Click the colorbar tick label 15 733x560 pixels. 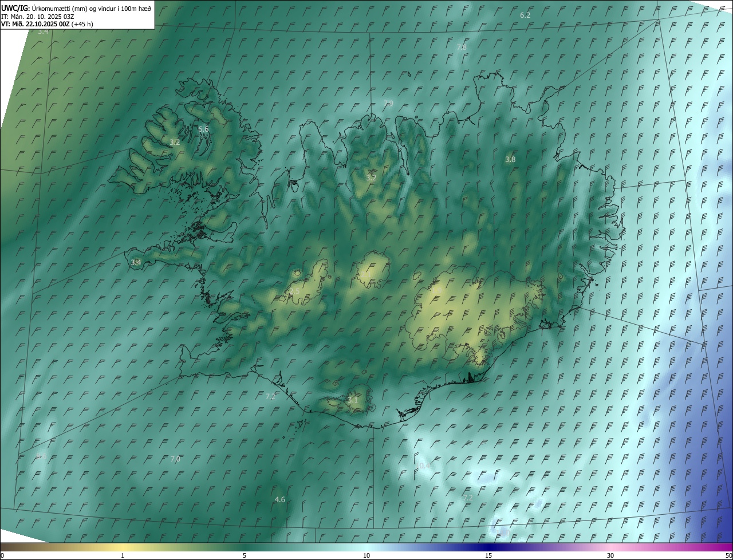coord(488,555)
